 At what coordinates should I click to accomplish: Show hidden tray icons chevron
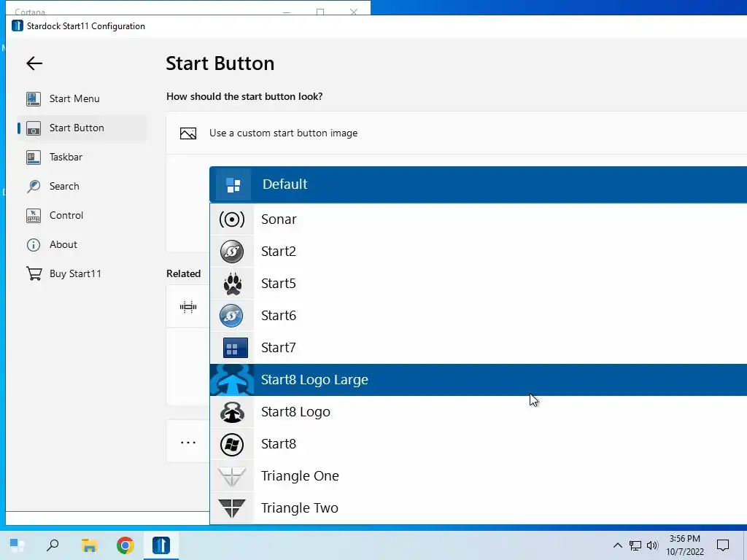[617, 545]
